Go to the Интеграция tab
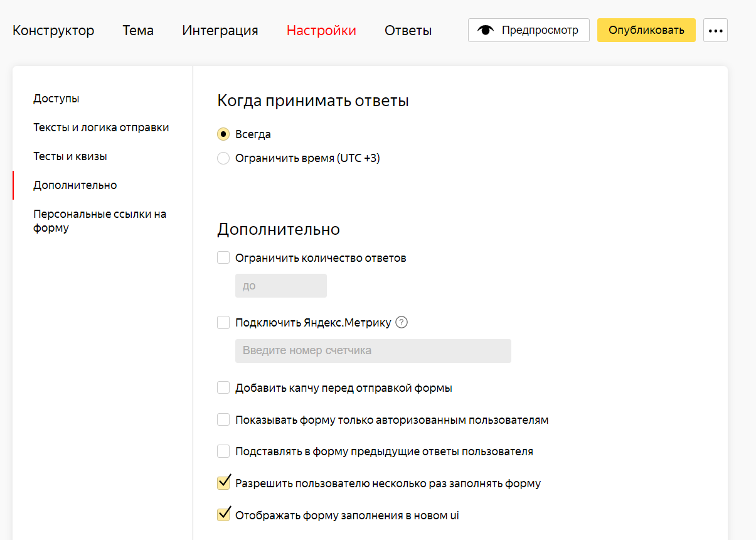This screenshot has width=756, height=540. click(220, 31)
